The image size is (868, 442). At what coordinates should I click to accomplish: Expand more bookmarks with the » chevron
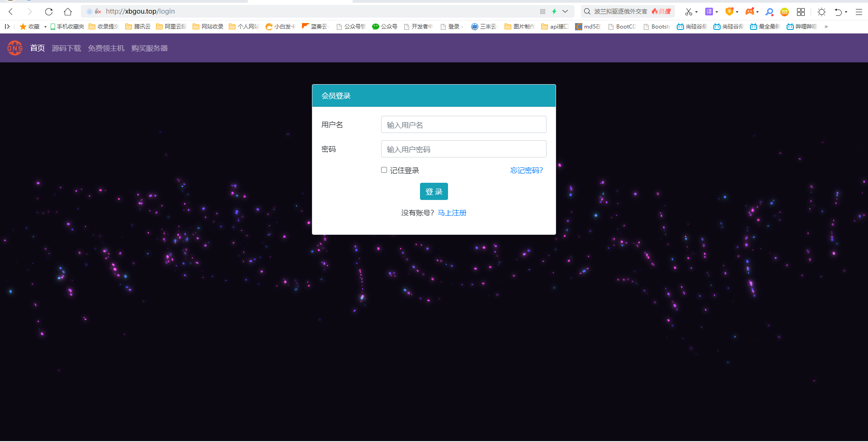click(826, 27)
